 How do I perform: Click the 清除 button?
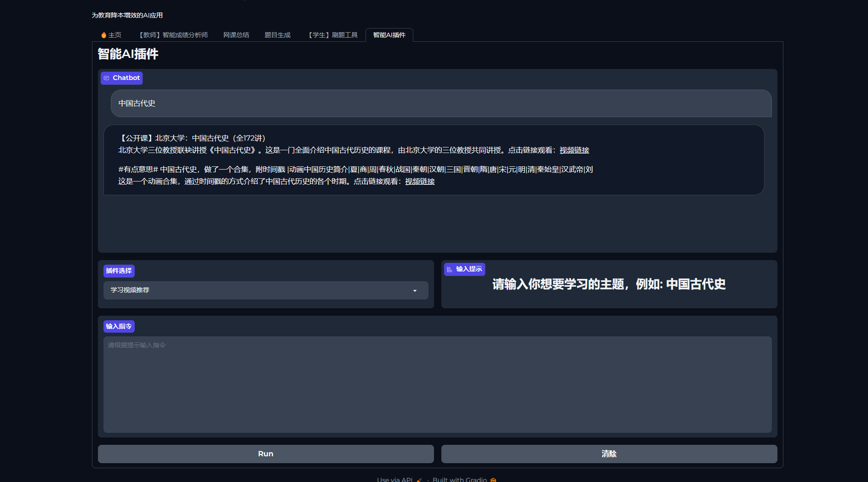(609, 454)
